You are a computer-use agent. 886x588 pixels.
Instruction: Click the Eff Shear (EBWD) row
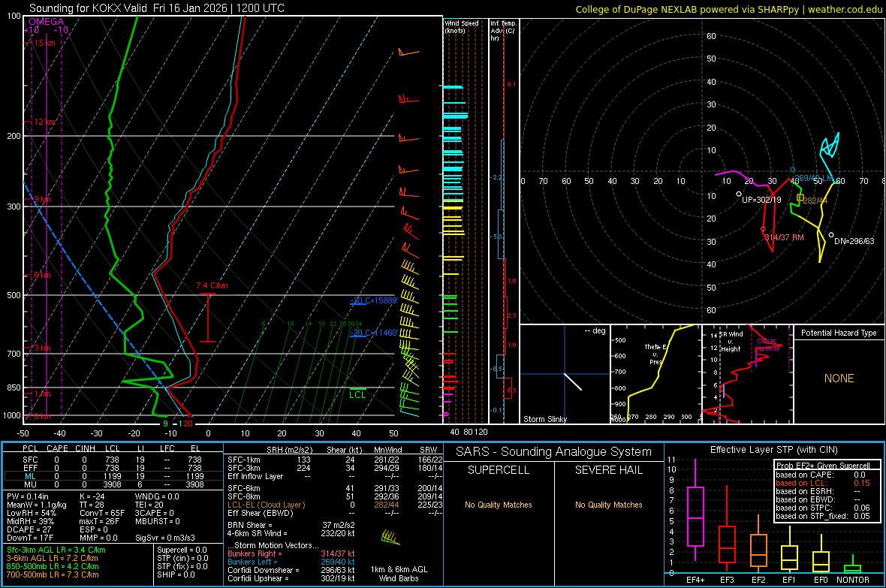pos(335,514)
